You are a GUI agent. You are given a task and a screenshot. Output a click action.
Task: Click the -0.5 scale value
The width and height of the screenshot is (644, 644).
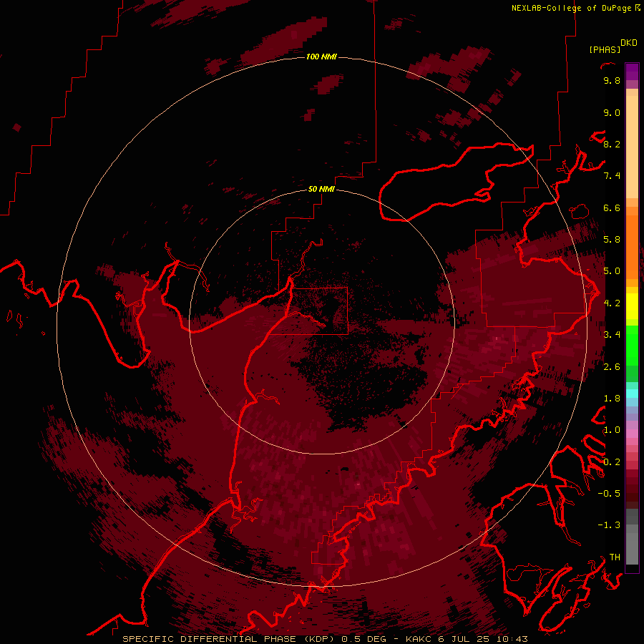pyautogui.click(x=609, y=494)
